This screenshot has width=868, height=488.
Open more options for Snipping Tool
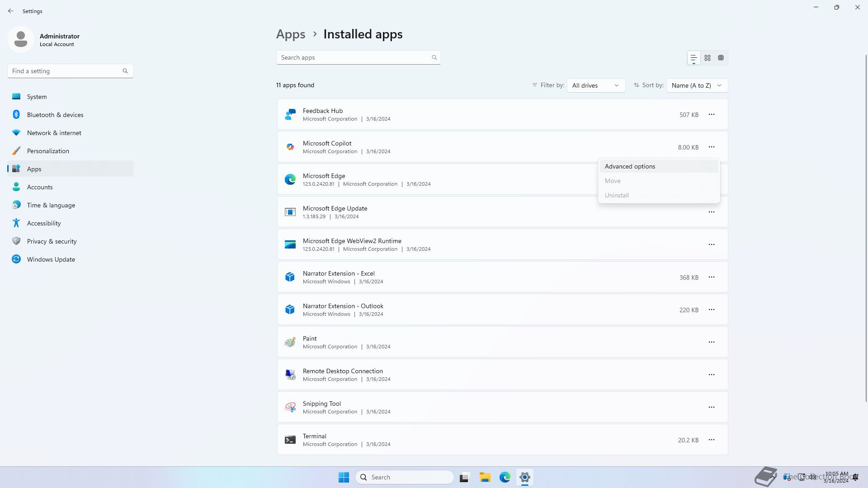(x=712, y=408)
